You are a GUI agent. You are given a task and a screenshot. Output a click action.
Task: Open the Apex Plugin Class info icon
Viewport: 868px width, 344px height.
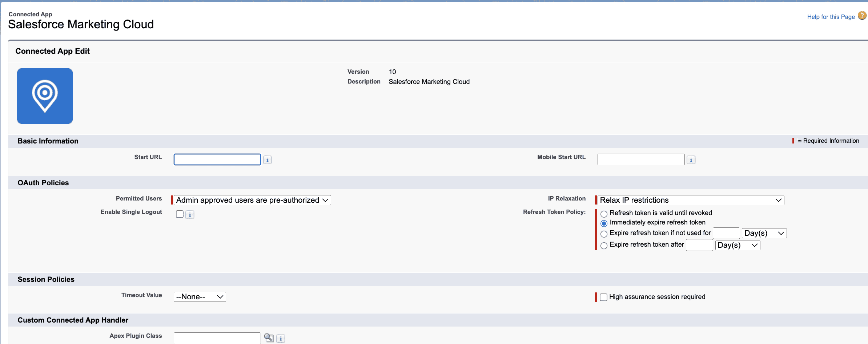pyautogui.click(x=281, y=339)
